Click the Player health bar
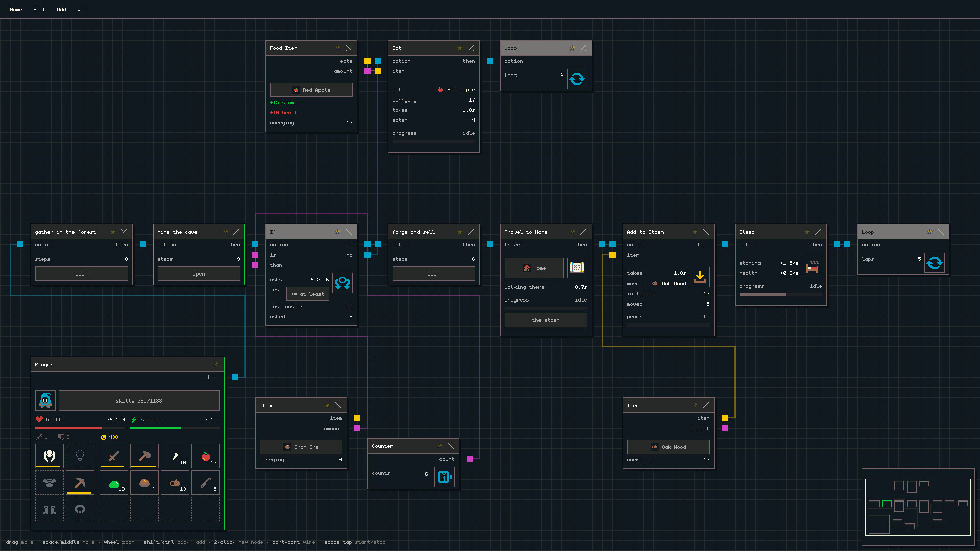 click(x=80, y=427)
